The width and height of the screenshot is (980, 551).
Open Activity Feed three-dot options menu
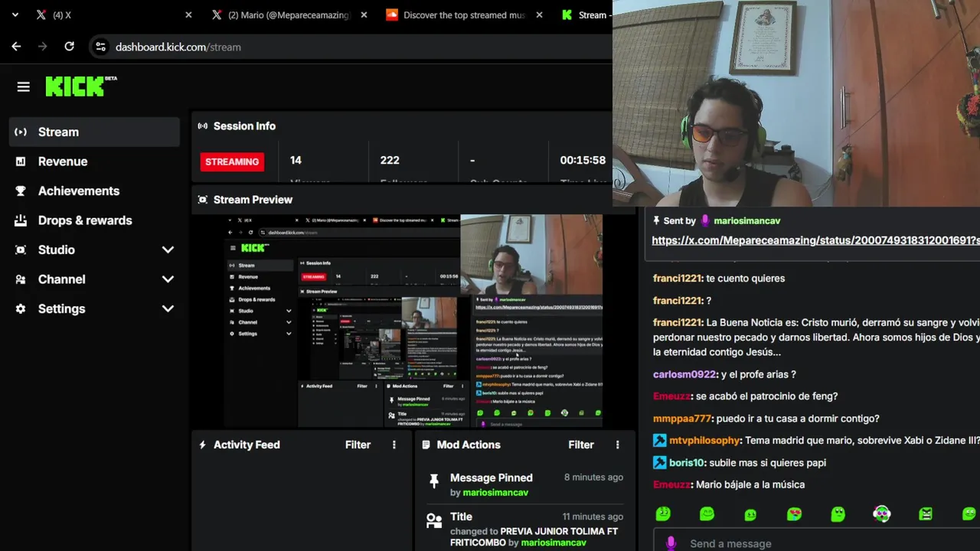click(394, 445)
